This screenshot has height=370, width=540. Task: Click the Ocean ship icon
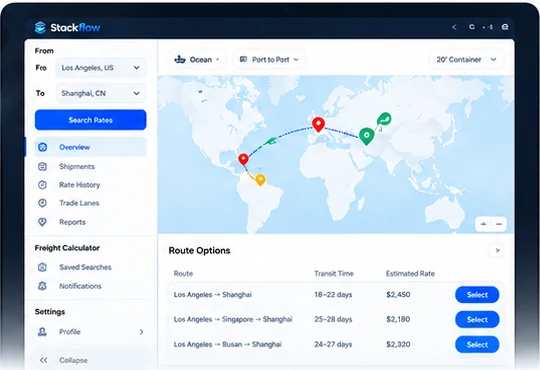tap(180, 60)
